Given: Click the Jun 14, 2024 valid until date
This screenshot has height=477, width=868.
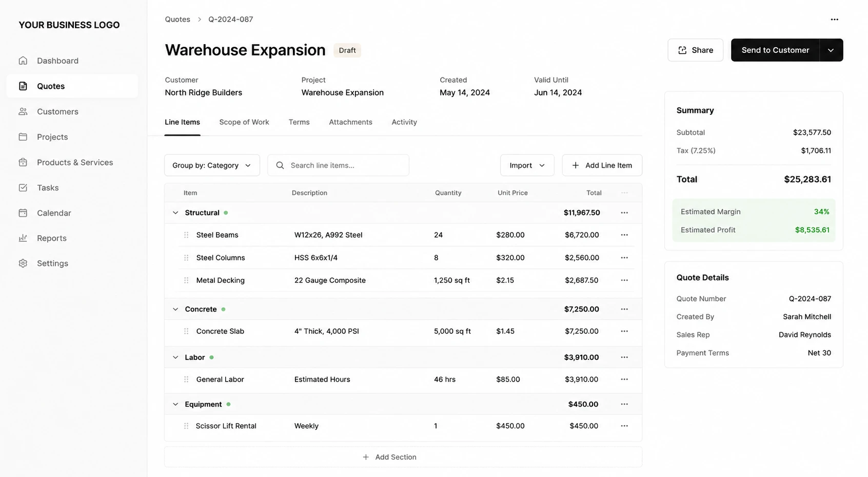Looking at the screenshot, I should click(x=558, y=93).
